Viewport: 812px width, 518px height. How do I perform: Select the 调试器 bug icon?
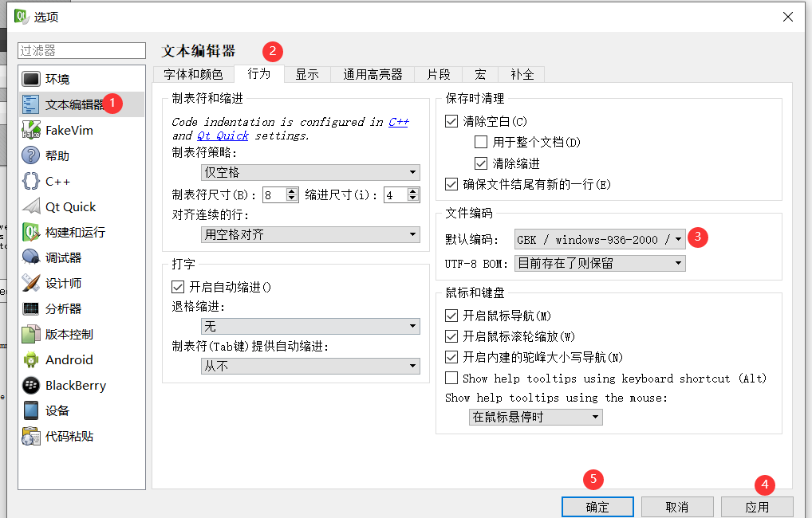(x=30, y=257)
